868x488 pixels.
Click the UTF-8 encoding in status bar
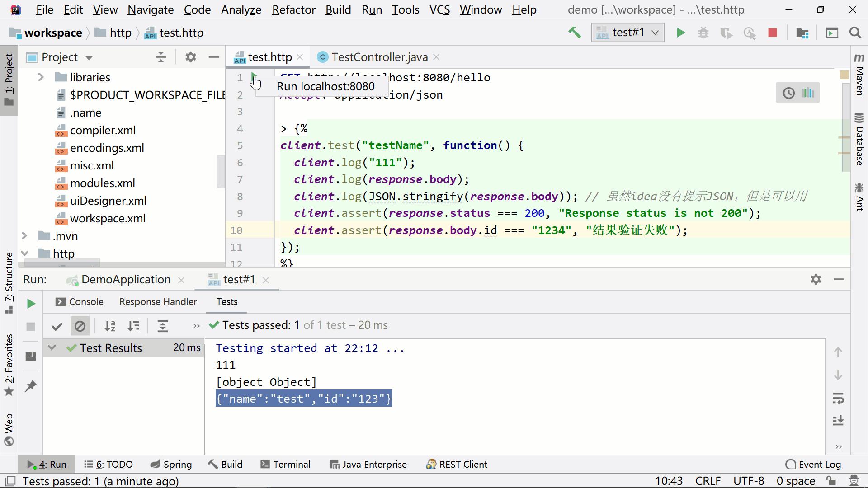point(749,481)
